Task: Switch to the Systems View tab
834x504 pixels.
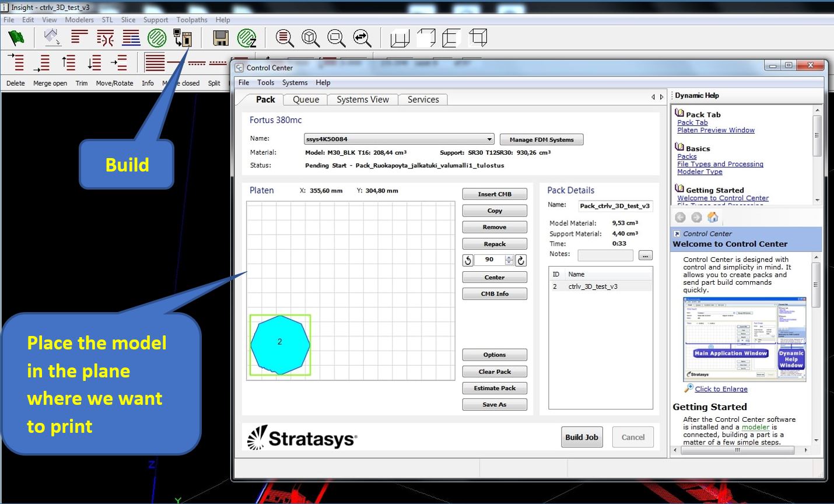Action: (363, 100)
